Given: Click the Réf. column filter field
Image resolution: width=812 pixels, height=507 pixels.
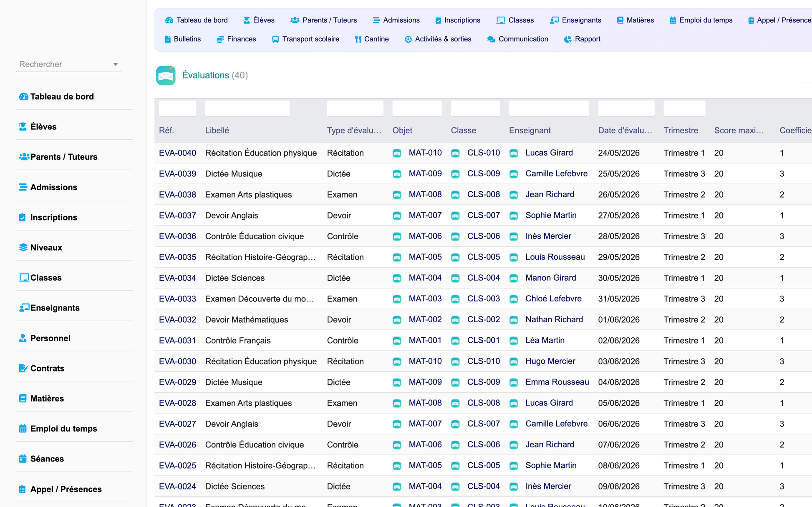Looking at the screenshot, I should tap(177, 108).
